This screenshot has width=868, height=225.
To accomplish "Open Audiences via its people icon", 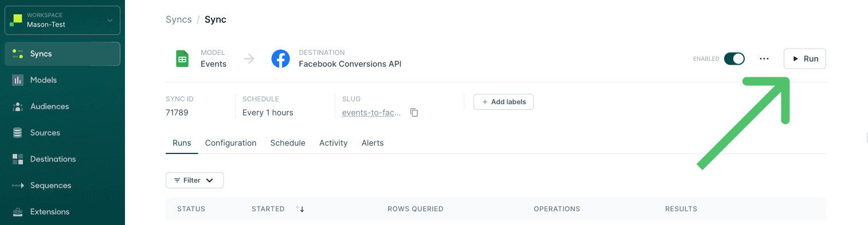I will [x=18, y=106].
